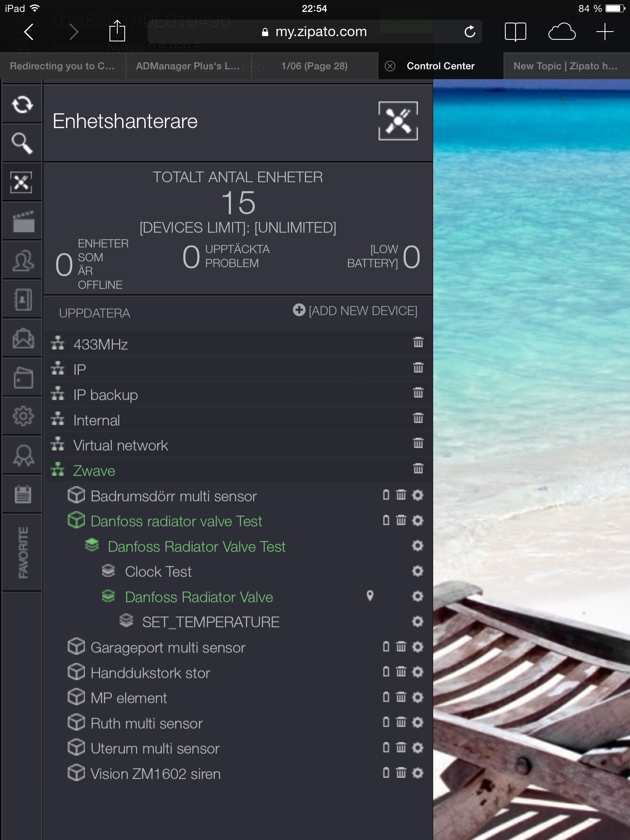630x840 pixels.
Task: Open the FAVORITE tab in the sidebar
Action: pyautogui.click(x=23, y=552)
